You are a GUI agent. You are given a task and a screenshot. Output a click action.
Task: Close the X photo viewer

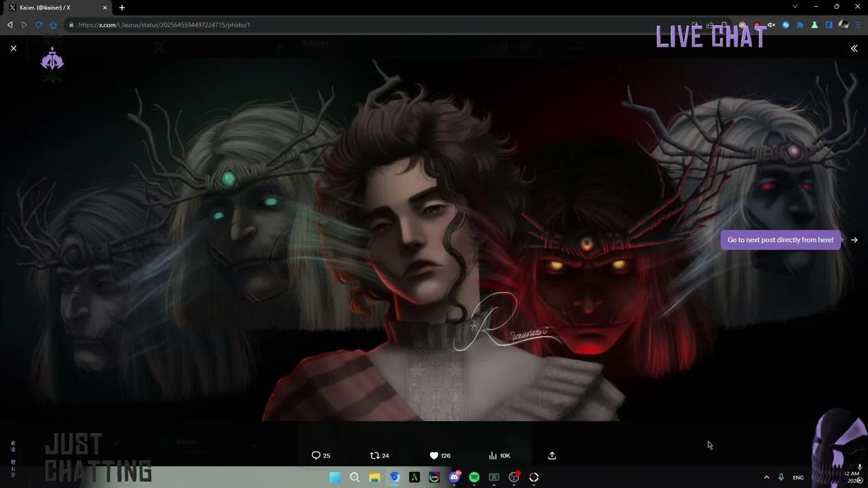pyautogui.click(x=14, y=48)
